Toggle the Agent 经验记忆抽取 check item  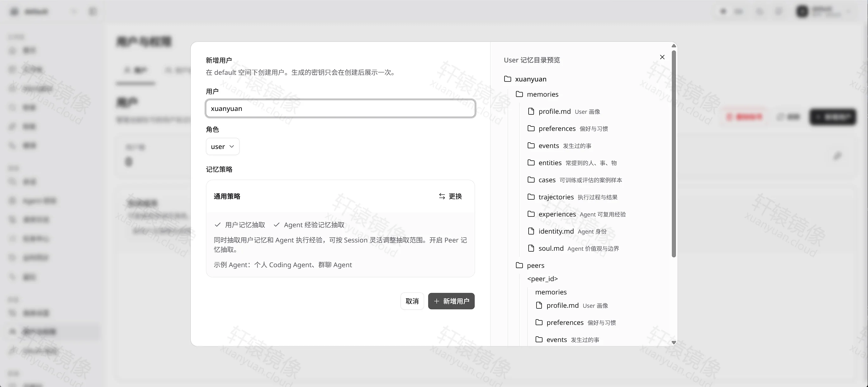click(x=309, y=225)
